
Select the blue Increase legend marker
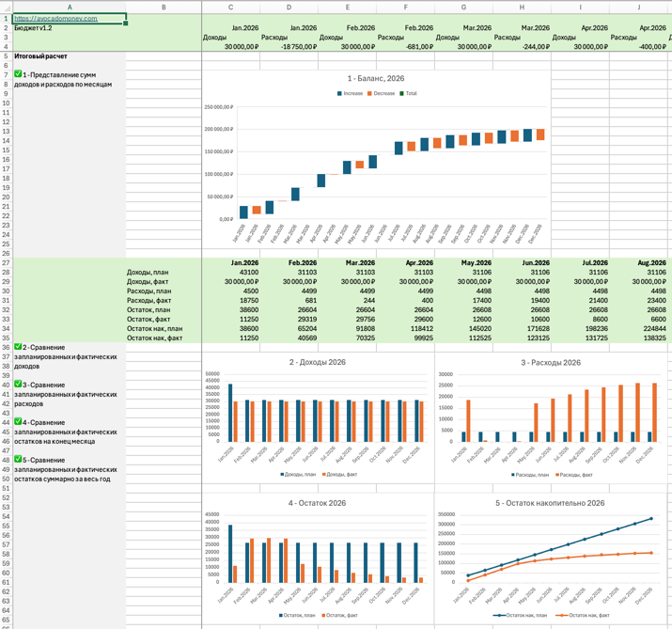(x=339, y=94)
